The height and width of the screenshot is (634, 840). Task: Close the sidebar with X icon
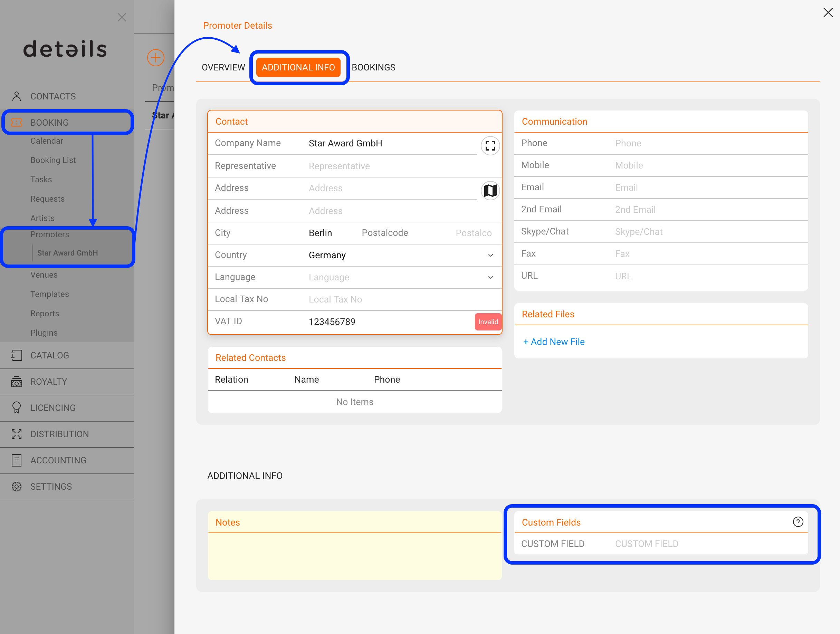pos(122,18)
